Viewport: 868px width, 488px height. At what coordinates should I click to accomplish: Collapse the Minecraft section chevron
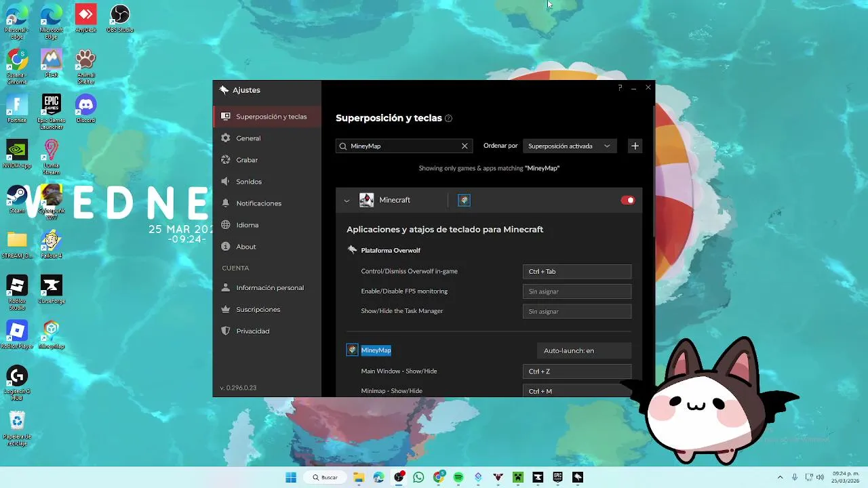tap(347, 201)
